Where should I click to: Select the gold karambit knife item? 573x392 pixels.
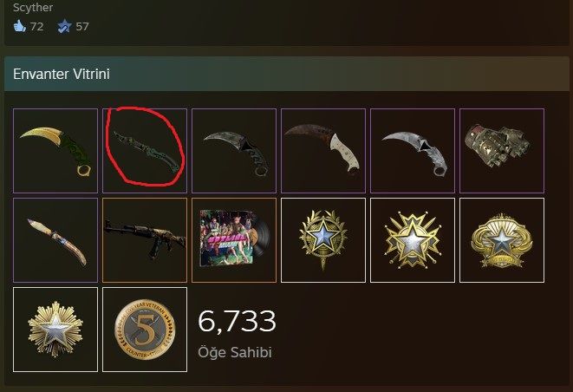click(x=55, y=151)
